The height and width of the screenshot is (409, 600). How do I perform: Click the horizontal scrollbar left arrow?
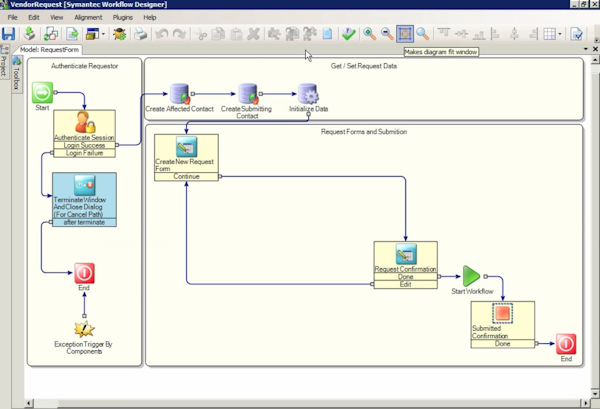(x=29, y=403)
